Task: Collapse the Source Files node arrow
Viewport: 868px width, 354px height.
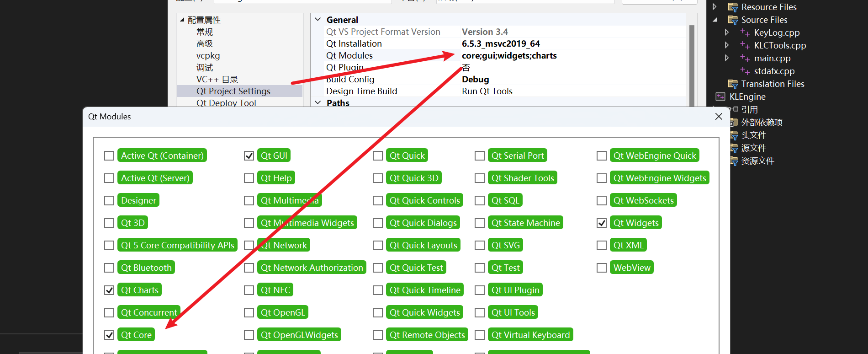Action: [715, 20]
